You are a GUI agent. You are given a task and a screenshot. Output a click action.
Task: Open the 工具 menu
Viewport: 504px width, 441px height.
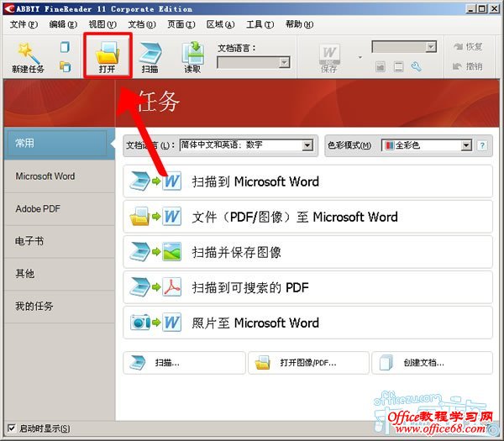point(260,24)
